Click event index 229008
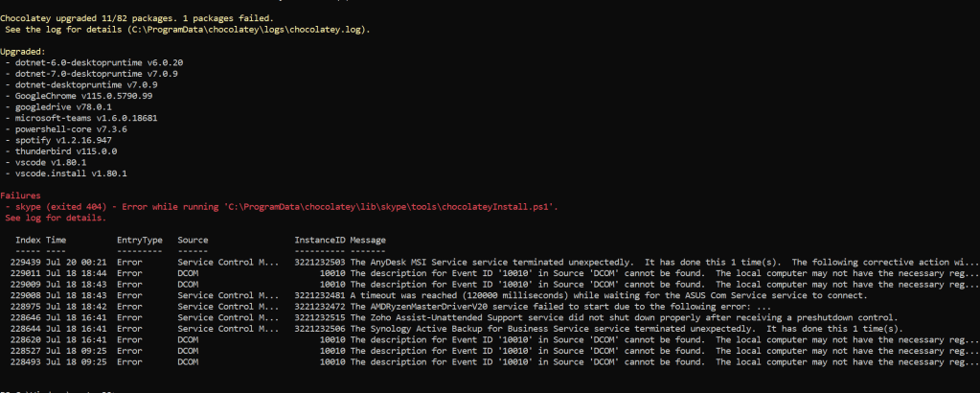 click(x=26, y=295)
